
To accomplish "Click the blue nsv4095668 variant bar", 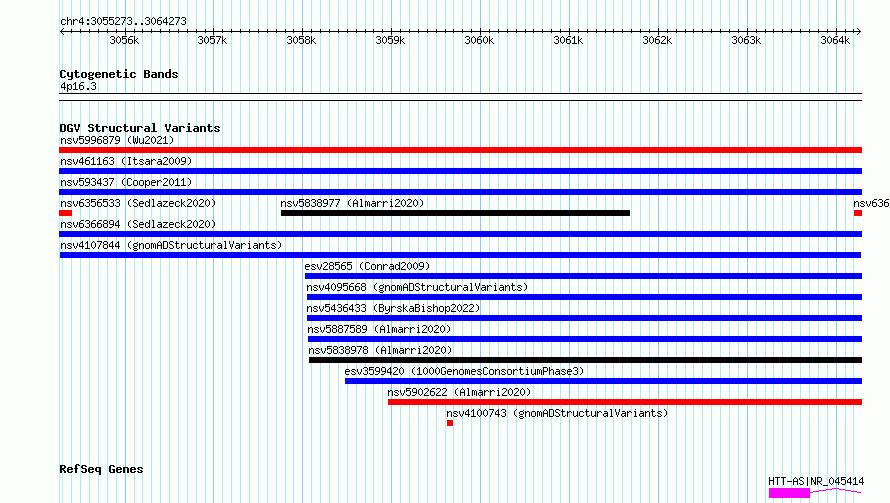I will click(x=585, y=297).
